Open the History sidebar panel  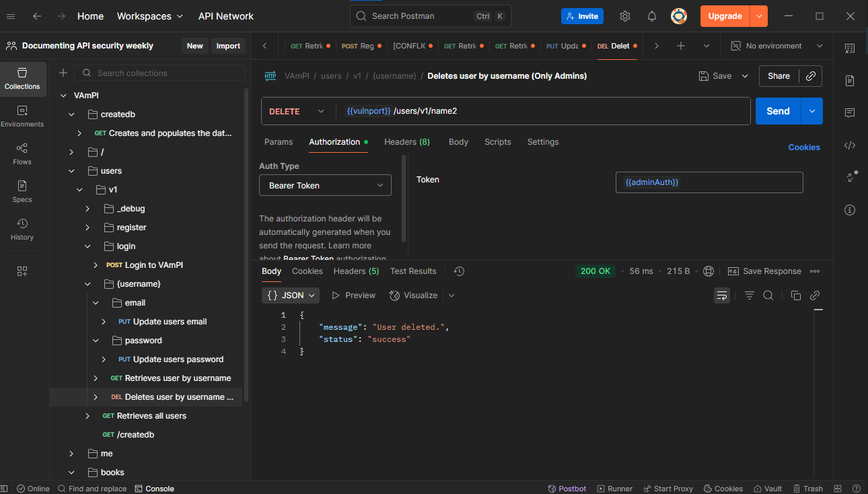click(x=22, y=229)
